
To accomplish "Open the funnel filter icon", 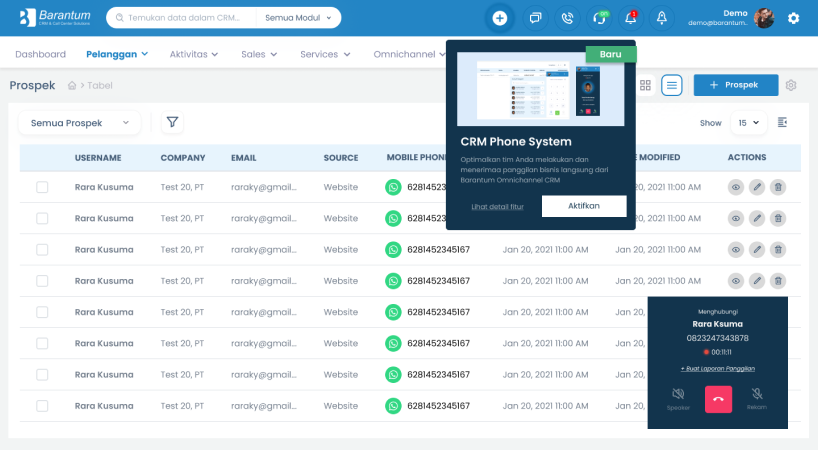I will click(172, 123).
